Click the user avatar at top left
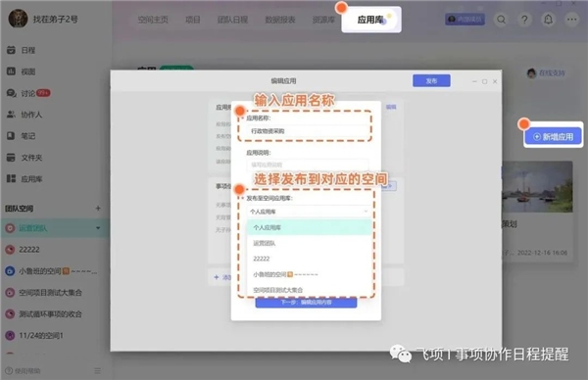Image resolution: width=588 pixels, height=380 pixels. coord(18,19)
